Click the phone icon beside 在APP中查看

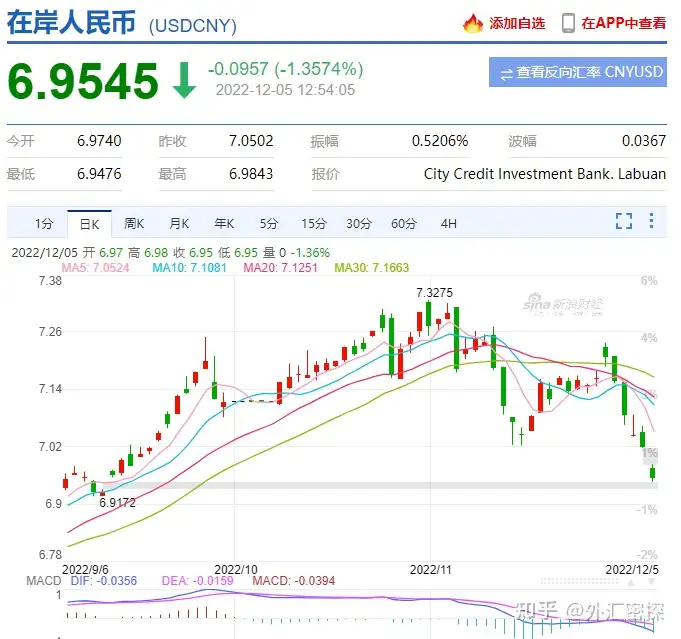tap(568, 23)
